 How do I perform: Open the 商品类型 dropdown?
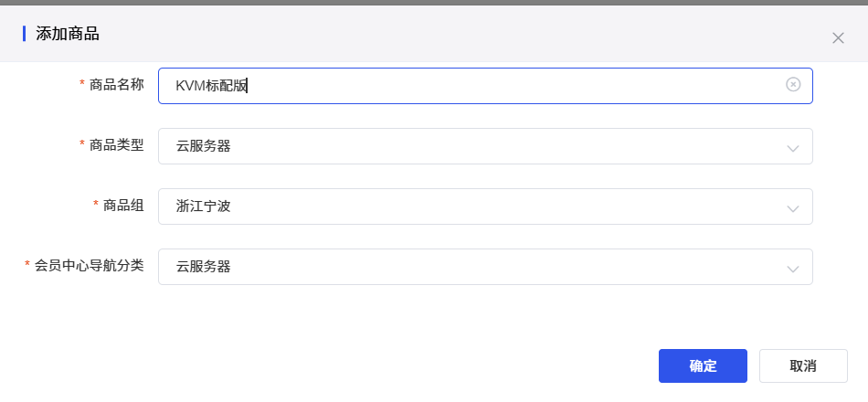point(484,146)
